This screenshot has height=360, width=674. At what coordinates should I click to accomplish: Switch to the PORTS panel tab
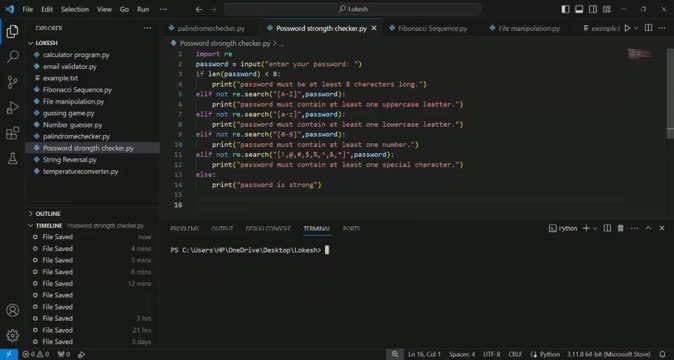(x=351, y=229)
